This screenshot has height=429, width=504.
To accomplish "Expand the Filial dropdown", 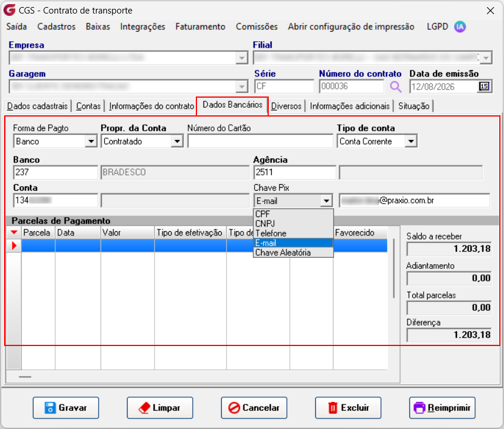I will click(x=486, y=58).
